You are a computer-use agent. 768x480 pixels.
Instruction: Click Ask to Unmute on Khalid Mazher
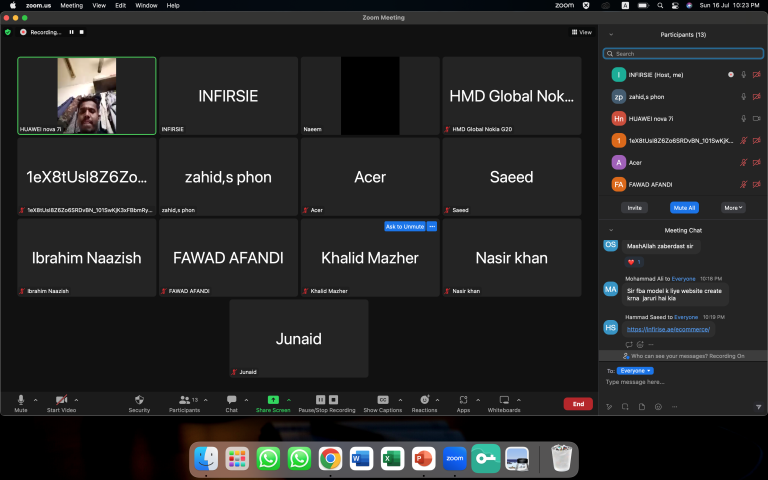coord(405,226)
